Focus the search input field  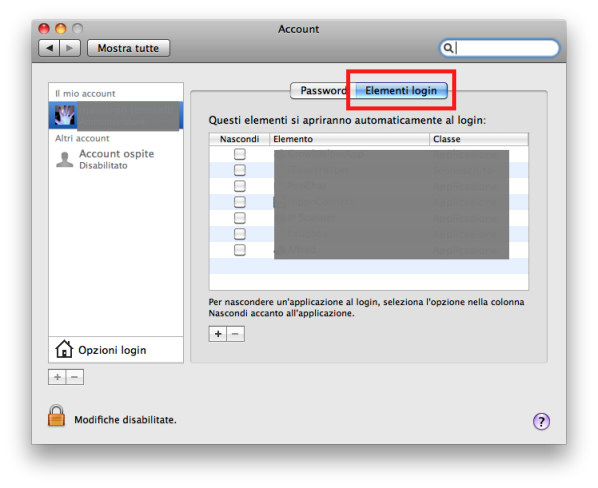[x=506, y=48]
